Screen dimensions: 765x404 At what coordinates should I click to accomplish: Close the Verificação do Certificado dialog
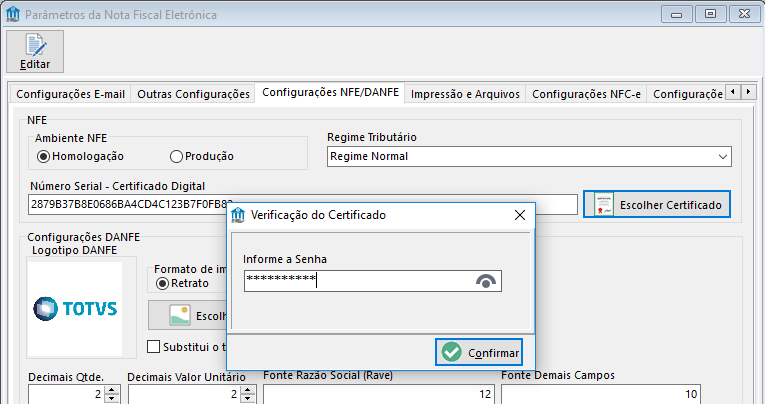point(520,215)
